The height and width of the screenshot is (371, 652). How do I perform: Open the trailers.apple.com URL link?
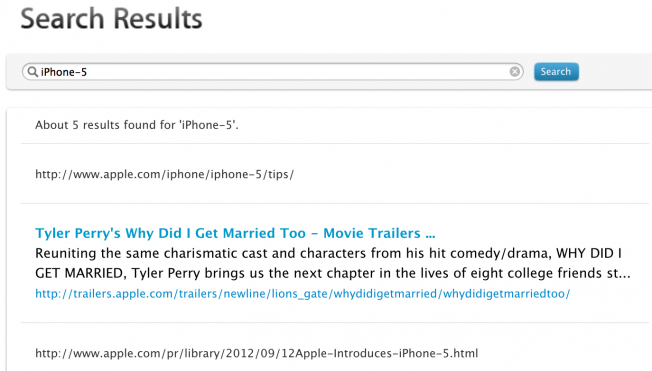(302, 294)
